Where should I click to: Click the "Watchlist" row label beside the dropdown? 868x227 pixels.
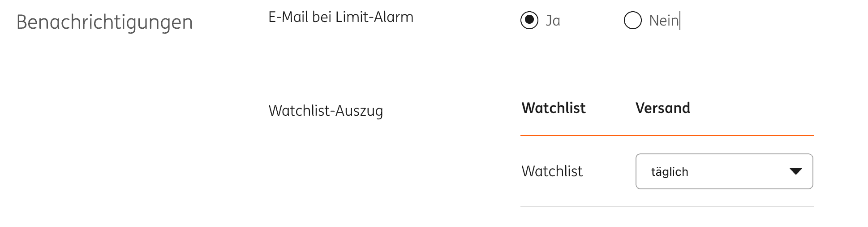tap(552, 171)
